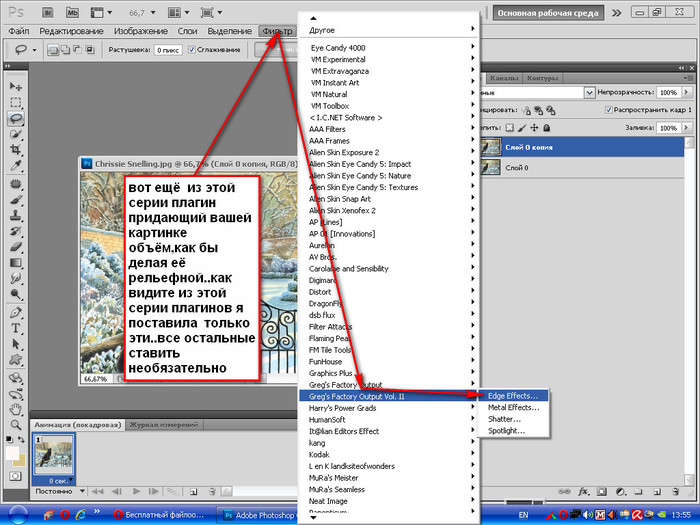Open the Непрозрачность slider arrow
This screenshot has height=525, width=700.
(x=687, y=92)
